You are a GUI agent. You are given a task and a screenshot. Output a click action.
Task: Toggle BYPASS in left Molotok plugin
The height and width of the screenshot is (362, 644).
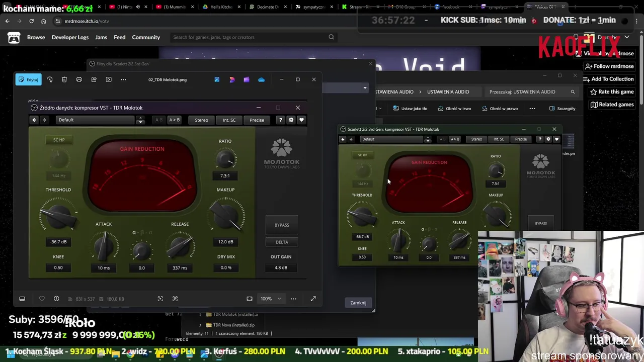(x=282, y=225)
